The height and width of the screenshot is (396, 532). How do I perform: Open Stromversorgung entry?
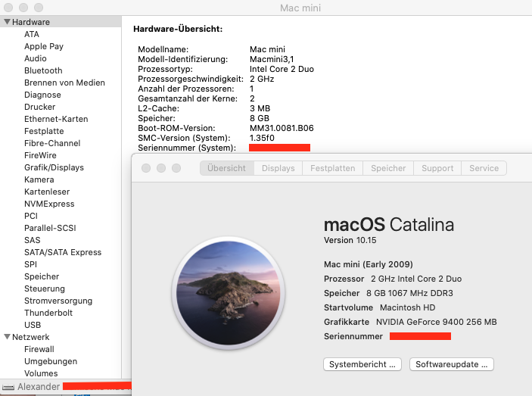tap(58, 301)
